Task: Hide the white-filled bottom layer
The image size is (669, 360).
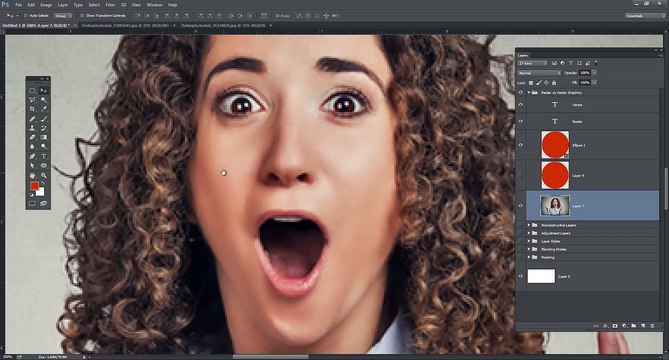Action: 521,276
